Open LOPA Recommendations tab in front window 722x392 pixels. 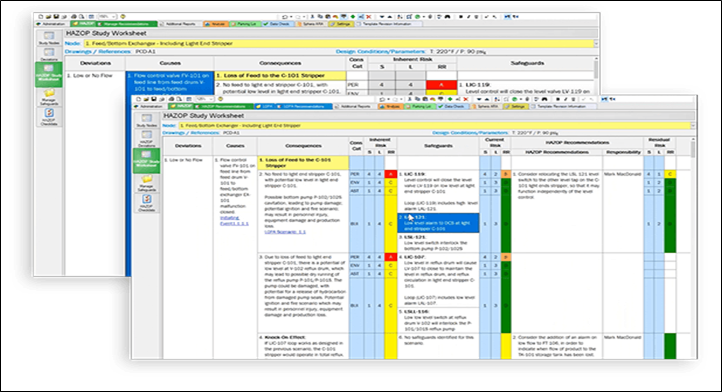point(304,106)
